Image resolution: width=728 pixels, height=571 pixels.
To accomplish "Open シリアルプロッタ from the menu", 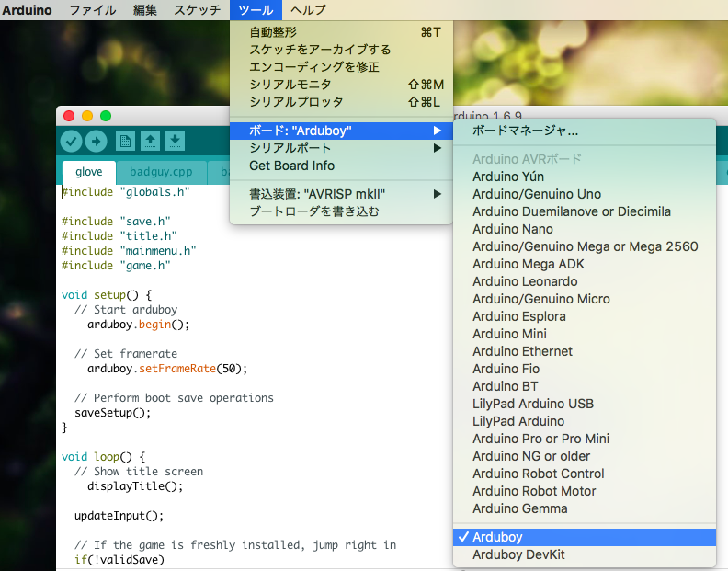I will coord(341,102).
